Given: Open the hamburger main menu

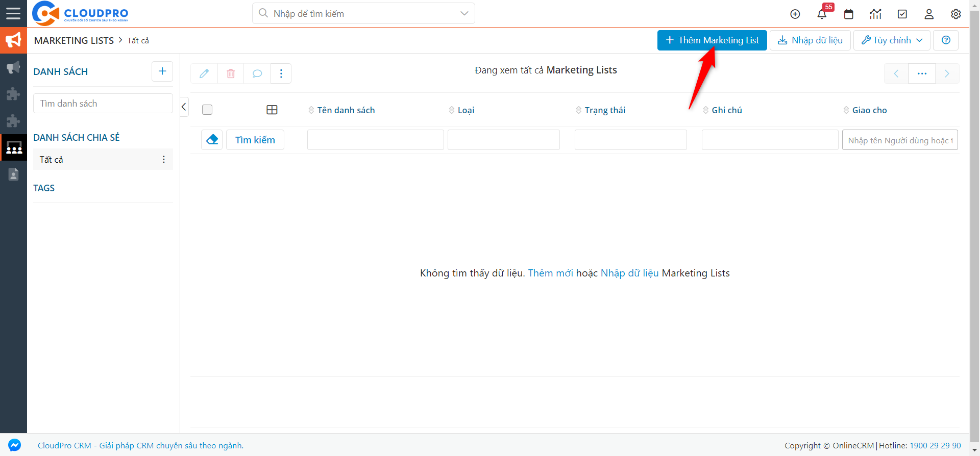Looking at the screenshot, I should (x=13, y=13).
